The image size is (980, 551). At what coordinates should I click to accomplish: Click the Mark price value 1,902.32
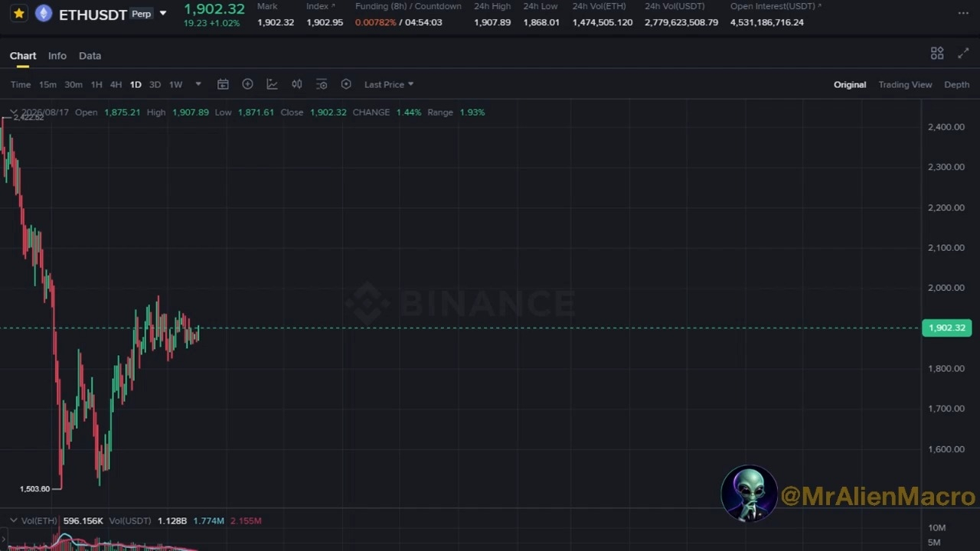pyautogui.click(x=276, y=22)
